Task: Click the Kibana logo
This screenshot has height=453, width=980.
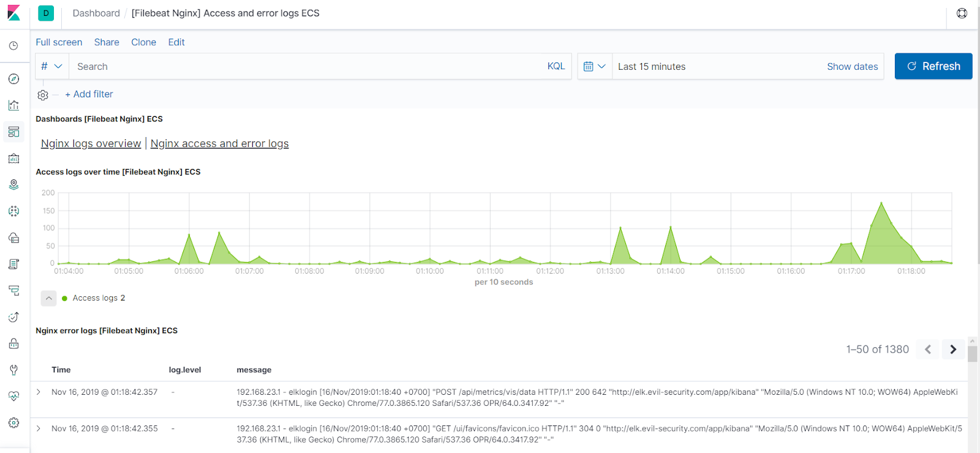Action: pyautogui.click(x=13, y=13)
